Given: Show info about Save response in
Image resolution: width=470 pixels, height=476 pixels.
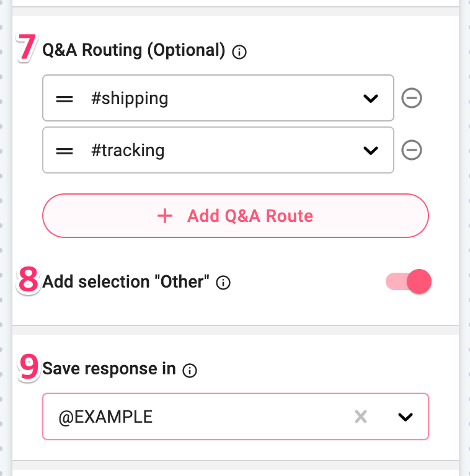Looking at the screenshot, I should pos(190,371).
